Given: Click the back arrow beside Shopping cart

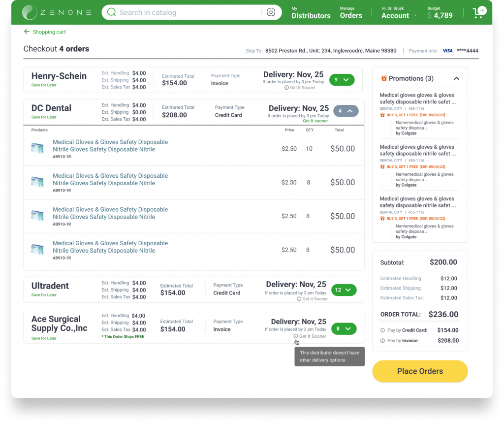Looking at the screenshot, I should pos(27,32).
